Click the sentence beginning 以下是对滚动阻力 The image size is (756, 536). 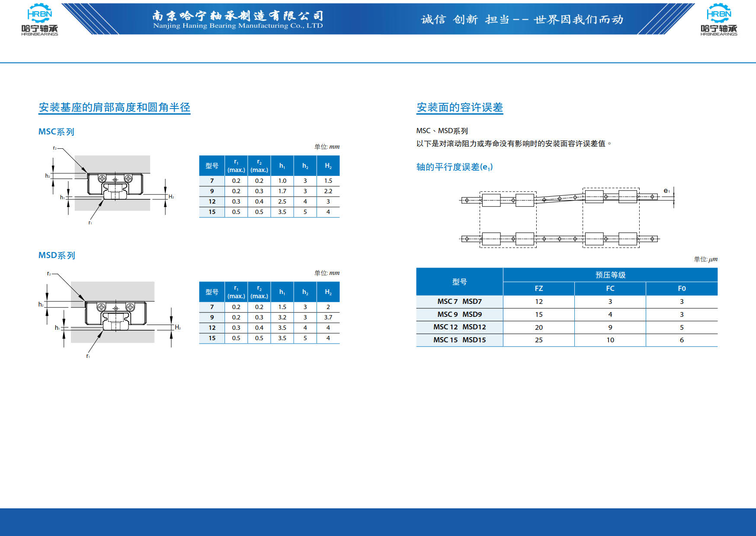[514, 144]
